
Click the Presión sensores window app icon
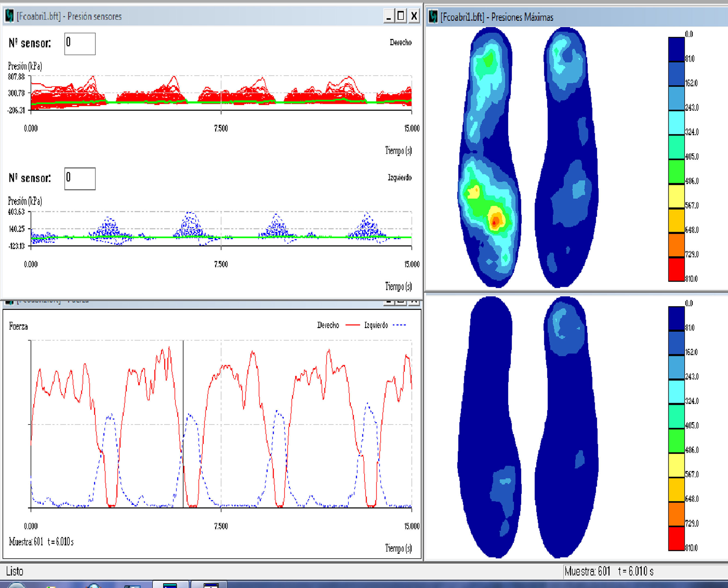pyautogui.click(x=10, y=16)
